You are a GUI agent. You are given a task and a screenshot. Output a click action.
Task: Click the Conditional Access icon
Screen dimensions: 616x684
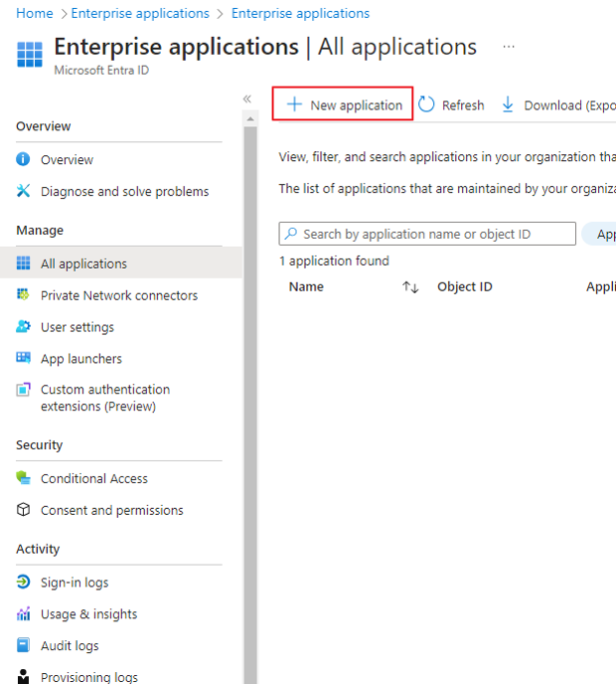pos(24,478)
